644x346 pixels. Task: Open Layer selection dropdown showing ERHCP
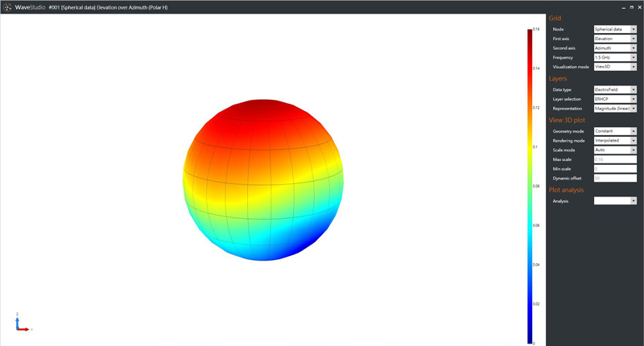614,99
